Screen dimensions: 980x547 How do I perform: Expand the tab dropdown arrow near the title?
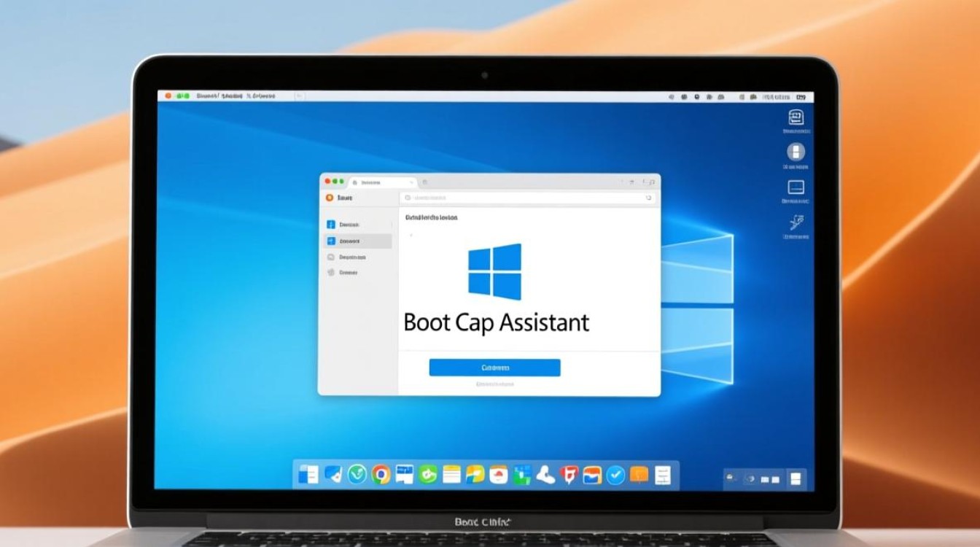point(411,183)
